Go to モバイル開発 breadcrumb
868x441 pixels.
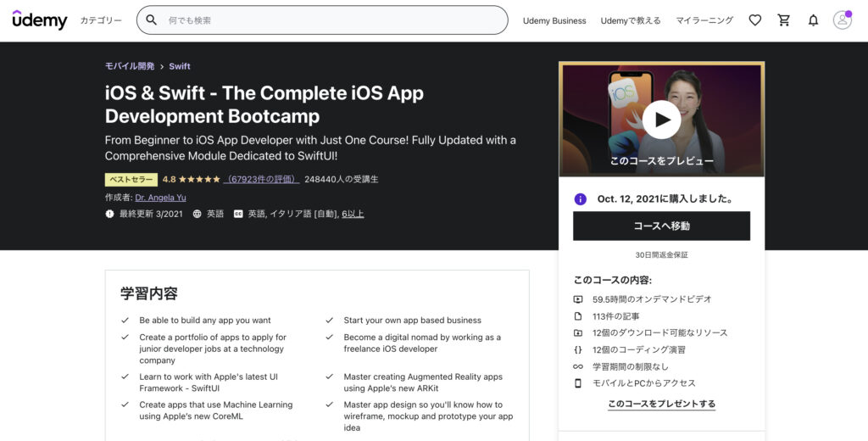click(x=130, y=66)
